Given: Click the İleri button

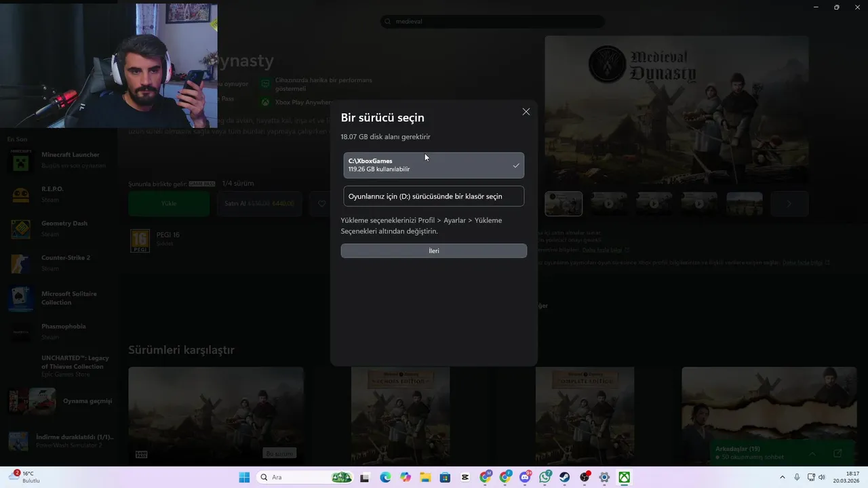Looking at the screenshot, I should 434,251.
